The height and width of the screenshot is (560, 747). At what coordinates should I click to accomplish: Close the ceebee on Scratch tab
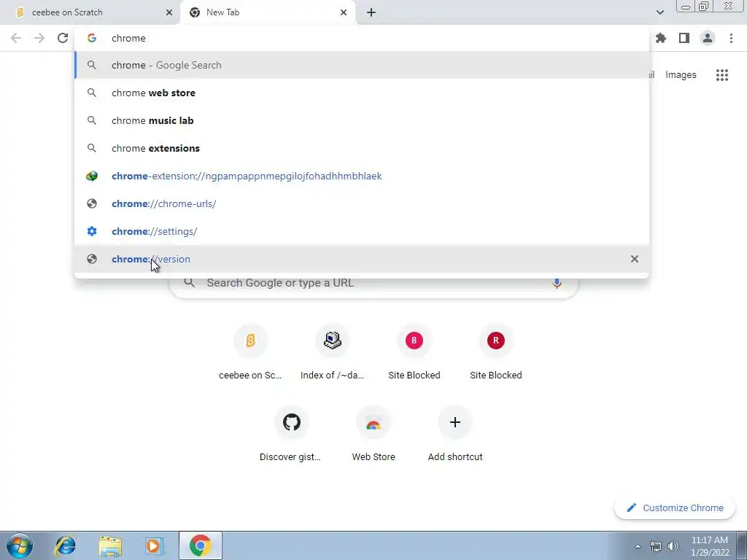(x=169, y=12)
